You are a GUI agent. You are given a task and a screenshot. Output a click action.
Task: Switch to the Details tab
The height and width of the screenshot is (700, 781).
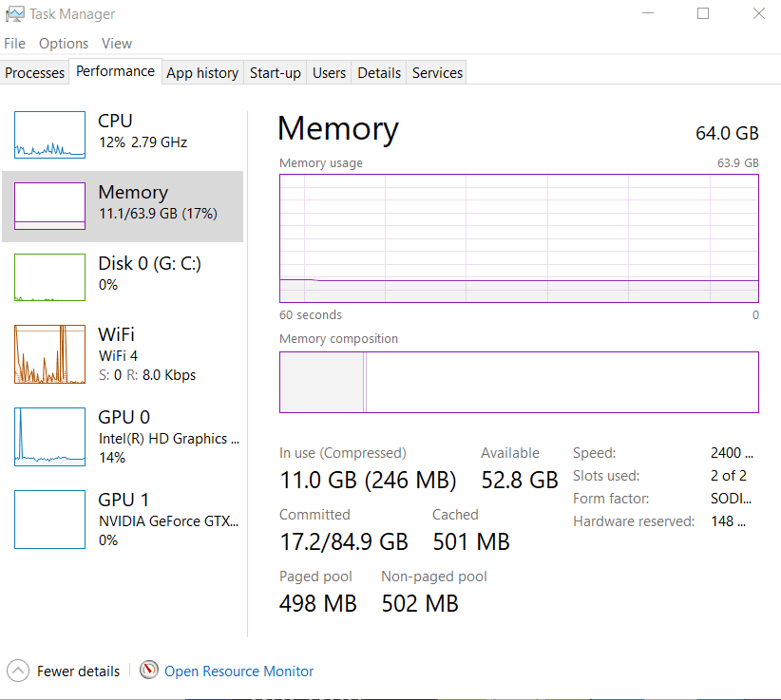click(x=379, y=73)
